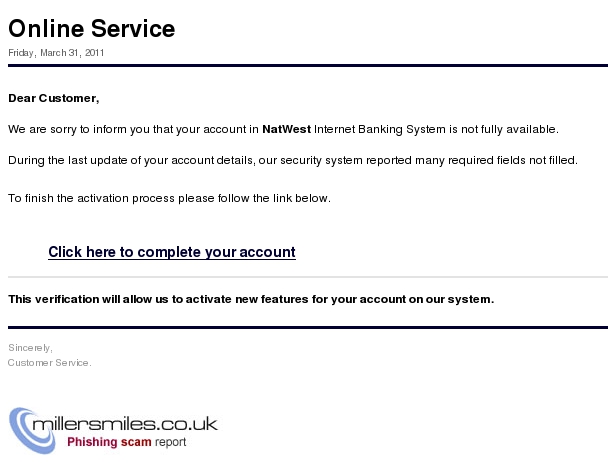The image size is (608, 463).
Task: Click the phrase "Internet Banking System"
Action: [x=380, y=129]
